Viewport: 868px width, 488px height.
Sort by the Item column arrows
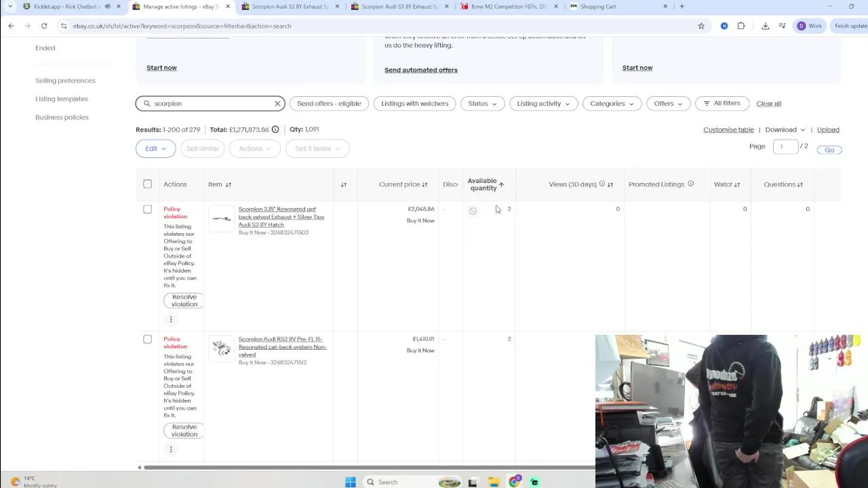click(x=229, y=184)
